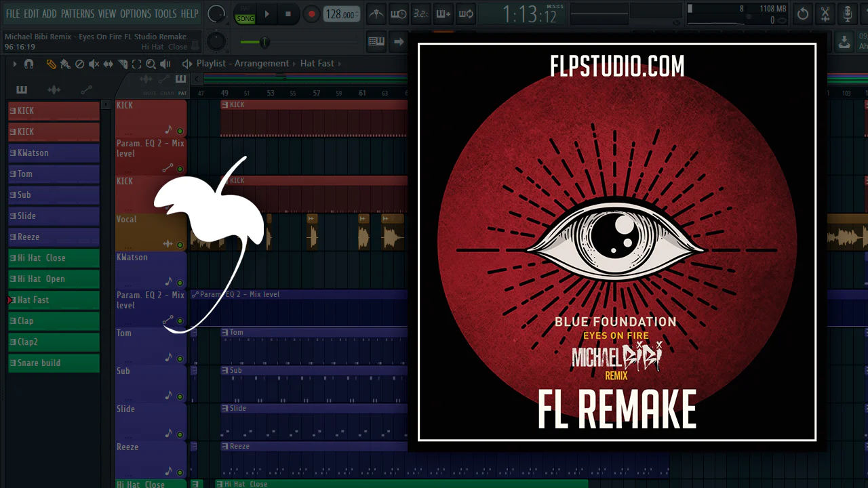Enable wait for input before recording
This screenshot has height=488, width=868.
pos(399,14)
